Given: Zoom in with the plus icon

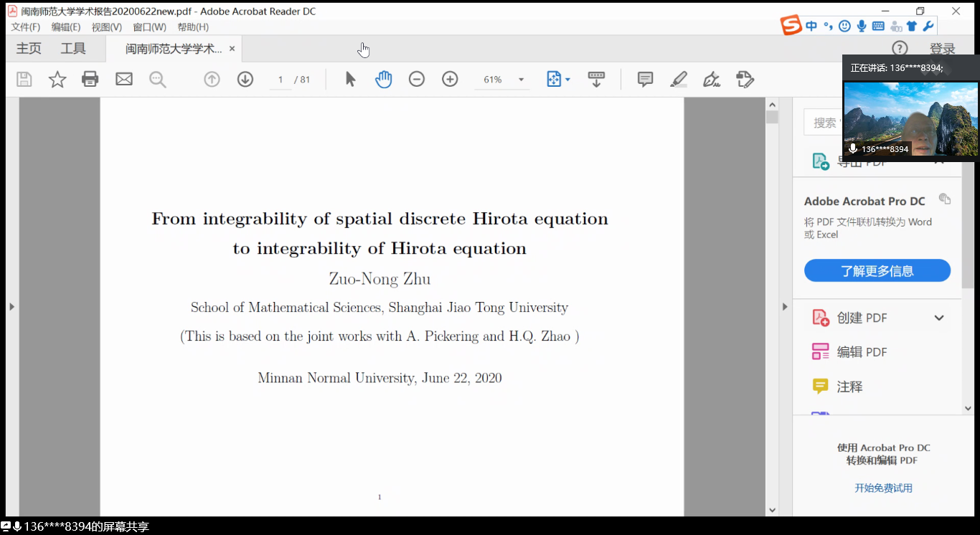Looking at the screenshot, I should [450, 79].
